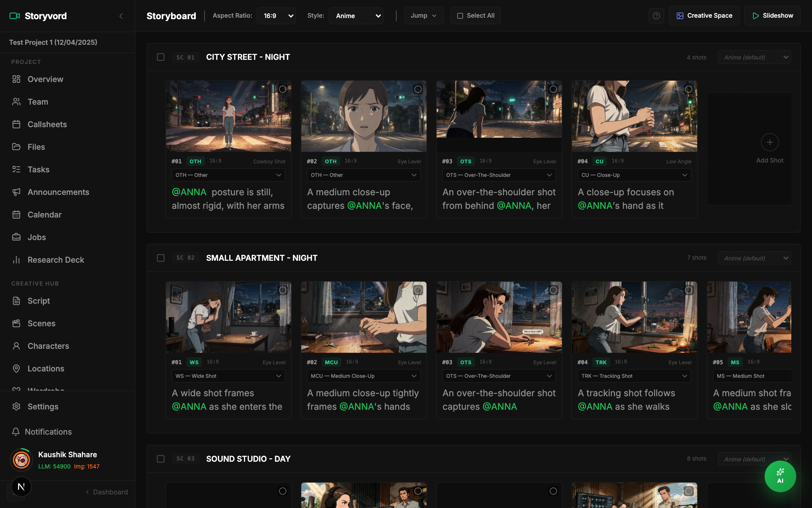The image size is (812, 508).
Task: Open the help question mark icon
Action: (656, 16)
